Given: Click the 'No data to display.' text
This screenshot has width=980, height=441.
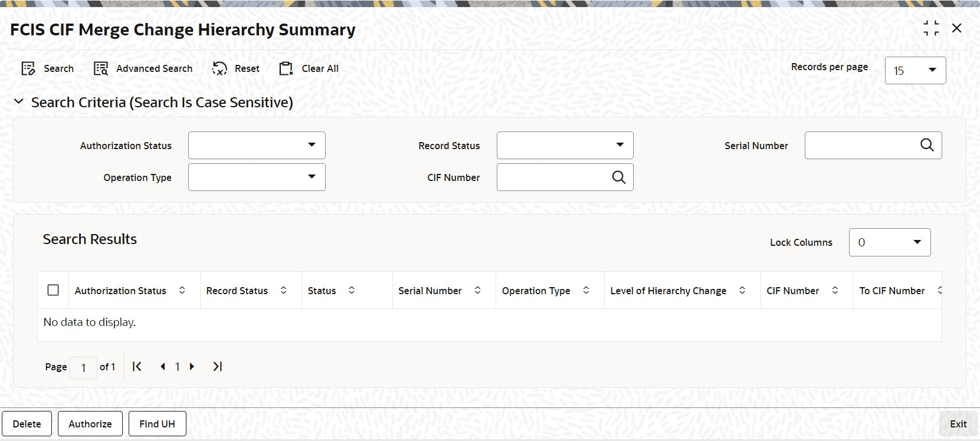Looking at the screenshot, I should [90, 322].
